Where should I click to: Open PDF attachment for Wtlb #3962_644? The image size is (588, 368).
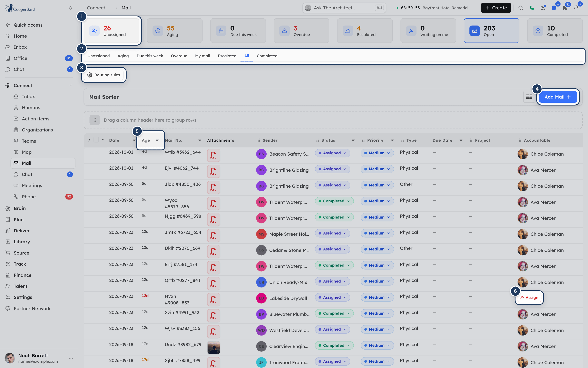pyautogui.click(x=214, y=155)
